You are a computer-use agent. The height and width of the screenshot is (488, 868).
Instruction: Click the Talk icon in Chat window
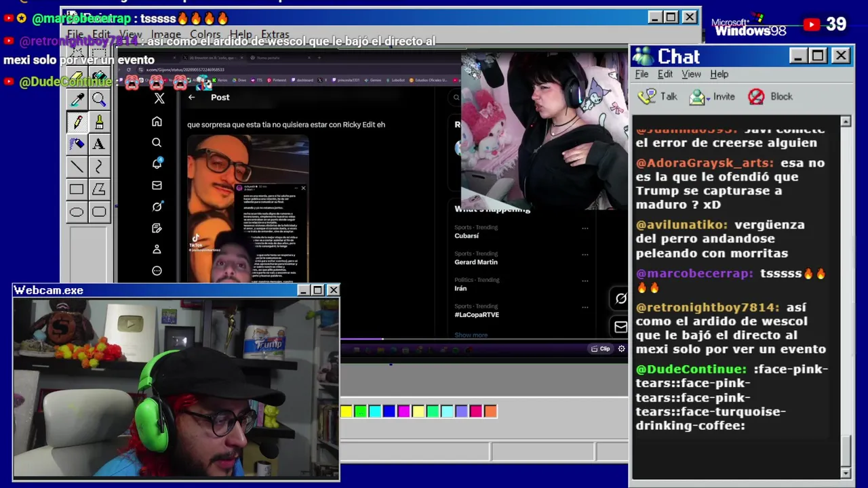[x=647, y=97]
